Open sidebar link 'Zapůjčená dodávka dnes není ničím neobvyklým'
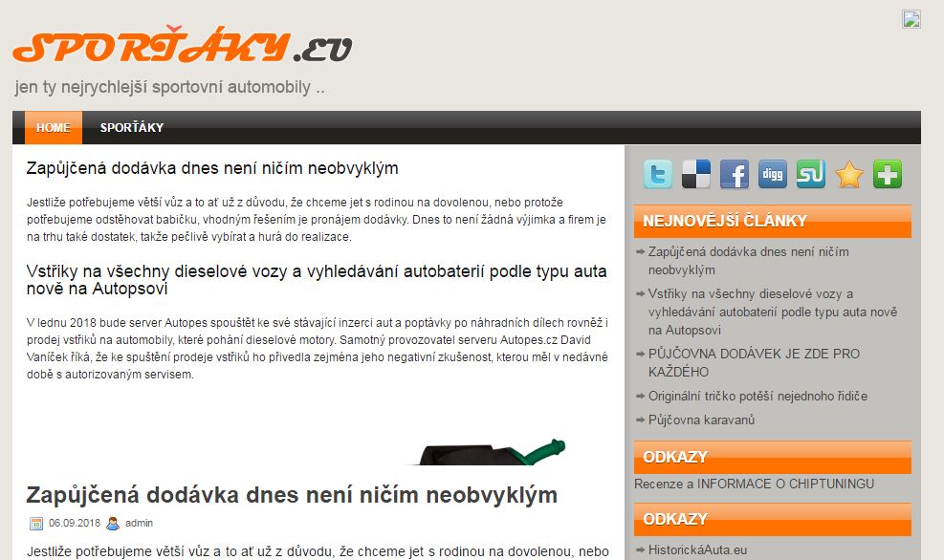The image size is (944, 560). click(748, 261)
